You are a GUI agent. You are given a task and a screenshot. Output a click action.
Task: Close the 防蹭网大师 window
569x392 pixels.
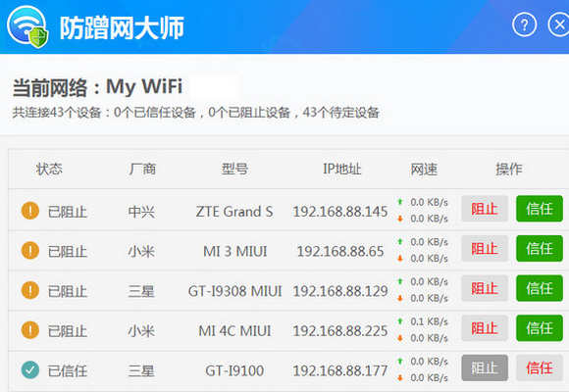tap(559, 25)
